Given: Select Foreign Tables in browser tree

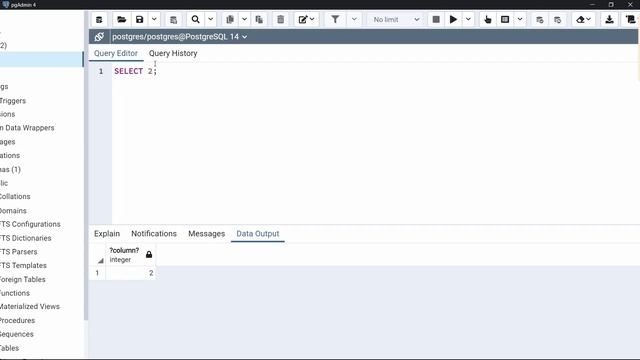Looking at the screenshot, I should [x=22, y=280].
